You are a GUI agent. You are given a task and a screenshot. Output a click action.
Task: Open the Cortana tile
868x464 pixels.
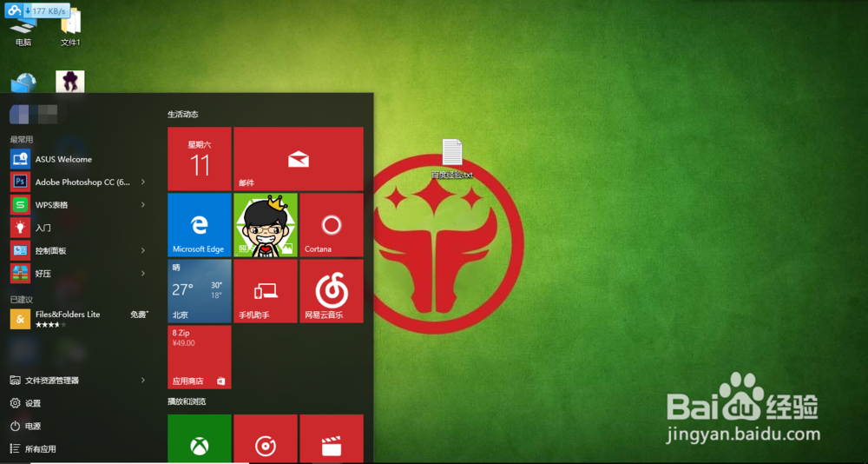[332, 225]
